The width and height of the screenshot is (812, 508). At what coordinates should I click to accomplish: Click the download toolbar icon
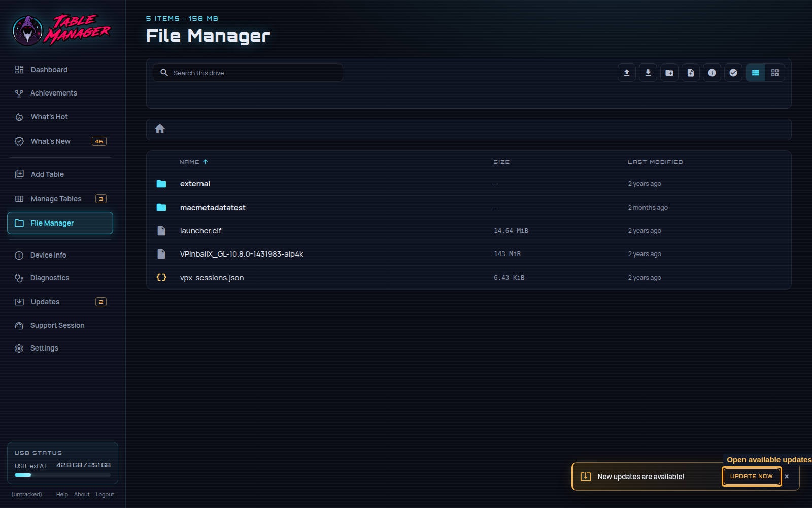pos(648,73)
